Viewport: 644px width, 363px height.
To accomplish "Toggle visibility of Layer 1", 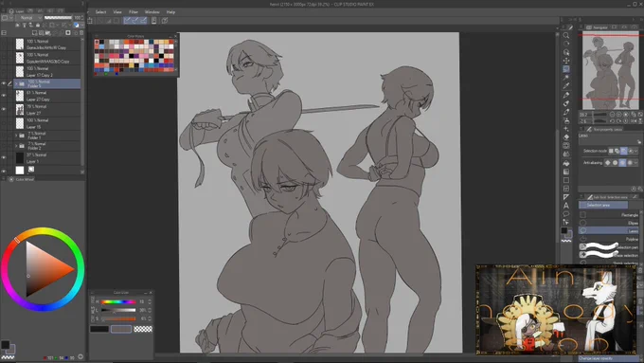I will [4, 158].
